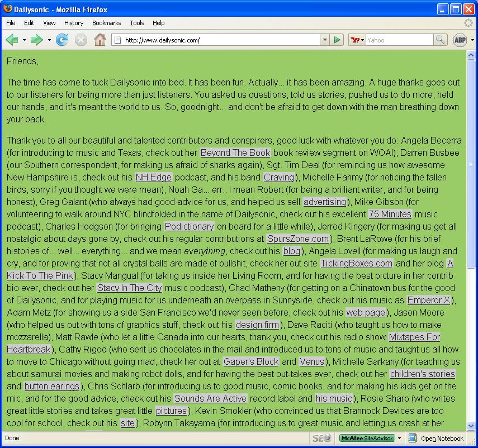Click the grayed-out Stop loading button
Viewport: 478px width, 448px height.
tap(81, 40)
